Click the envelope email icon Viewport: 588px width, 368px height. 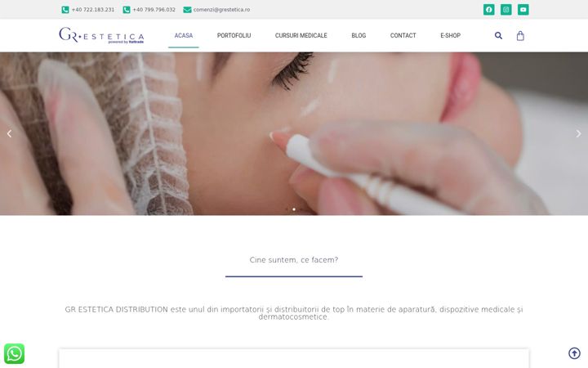(x=187, y=10)
